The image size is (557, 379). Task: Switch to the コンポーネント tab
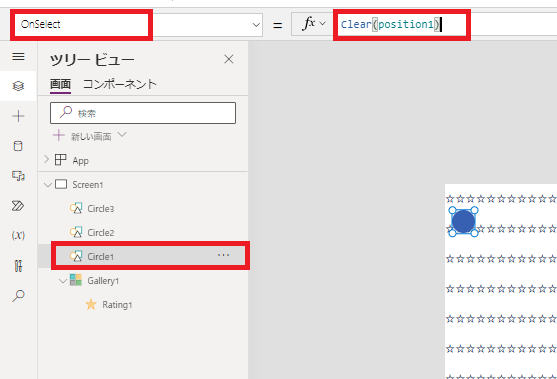coord(120,85)
